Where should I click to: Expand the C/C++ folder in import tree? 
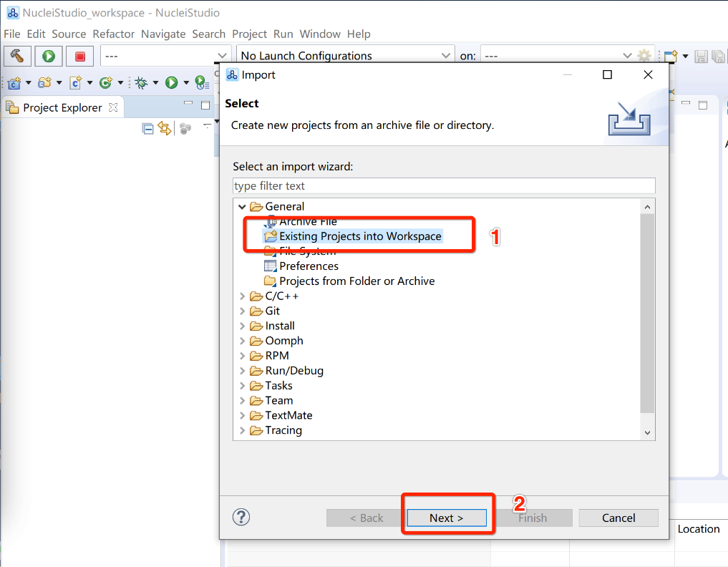pos(242,296)
